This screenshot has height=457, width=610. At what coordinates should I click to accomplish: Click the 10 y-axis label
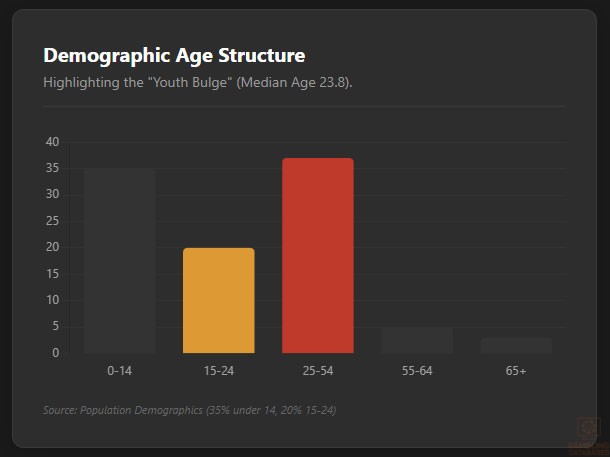(x=53, y=300)
